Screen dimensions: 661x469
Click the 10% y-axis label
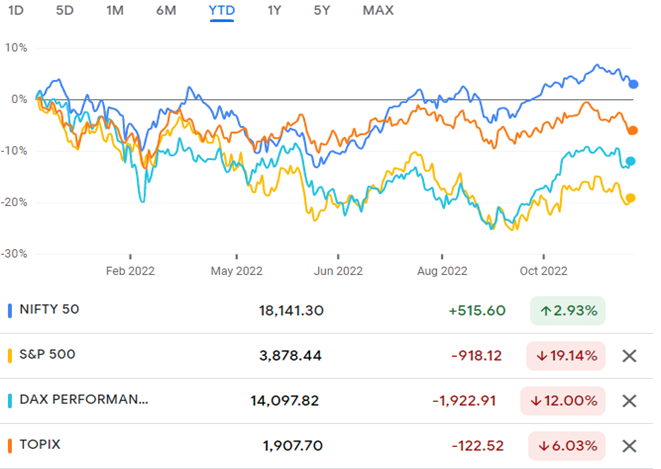(16, 48)
